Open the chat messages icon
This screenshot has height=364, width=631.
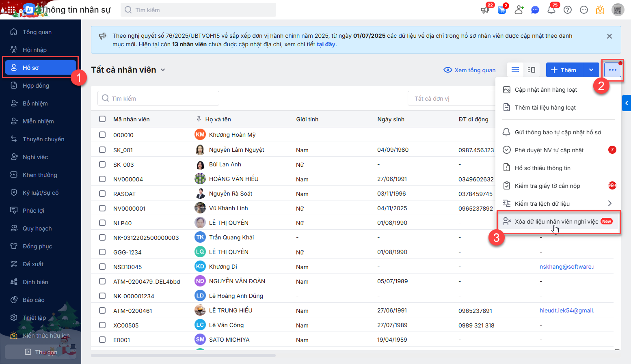pos(535,10)
